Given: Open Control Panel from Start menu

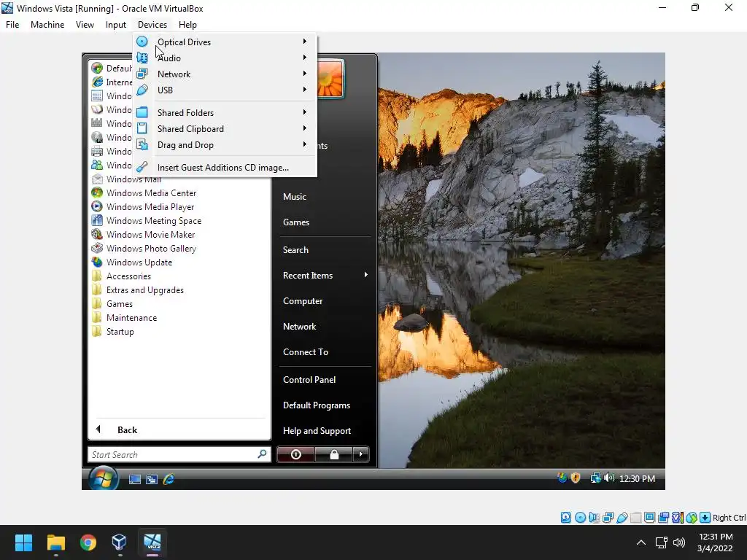Looking at the screenshot, I should [309, 379].
